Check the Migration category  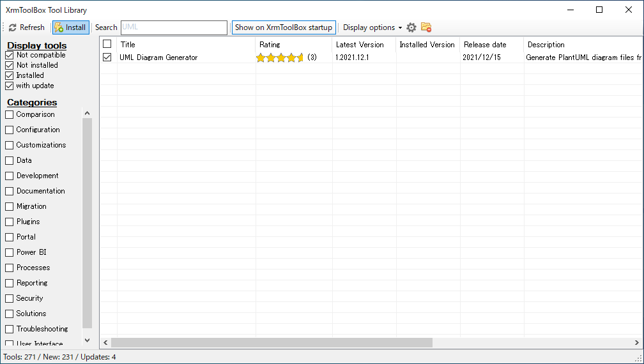(10, 206)
